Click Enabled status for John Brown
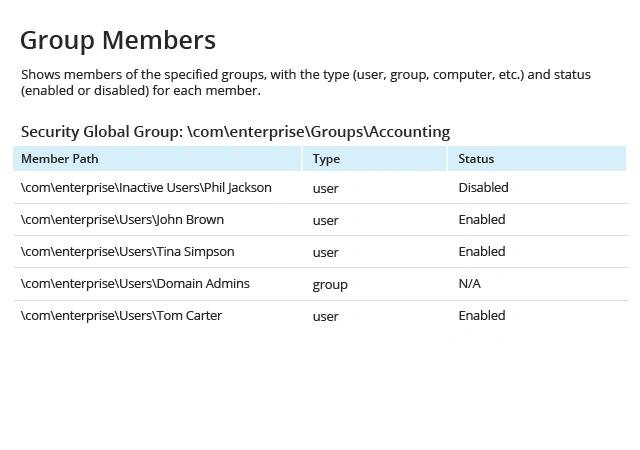 tap(482, 219)
